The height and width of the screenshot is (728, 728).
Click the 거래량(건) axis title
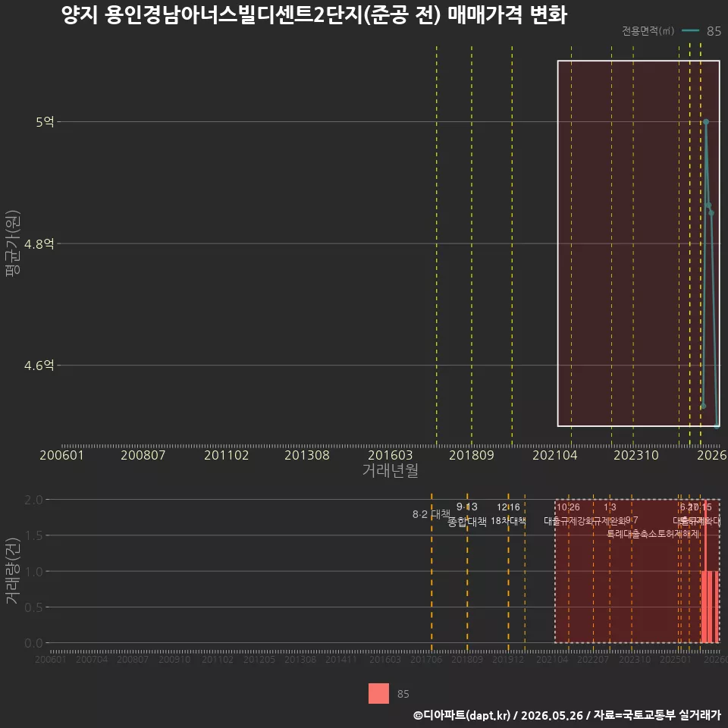(12, 572)
